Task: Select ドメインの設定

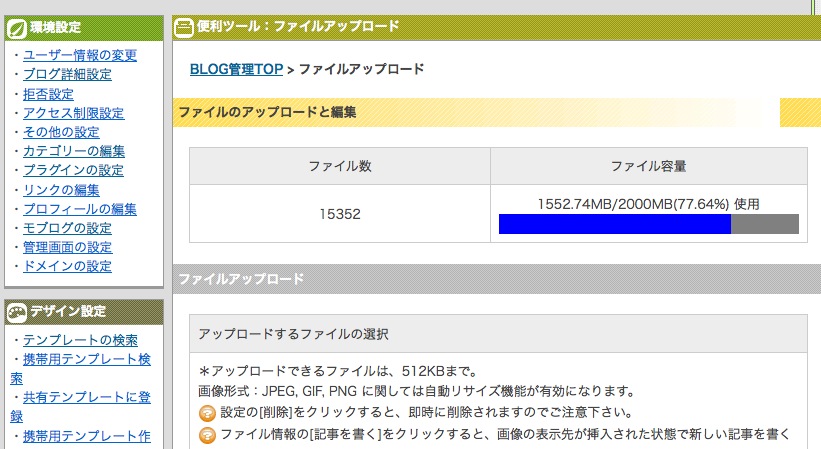Action: tap(67, 266)
